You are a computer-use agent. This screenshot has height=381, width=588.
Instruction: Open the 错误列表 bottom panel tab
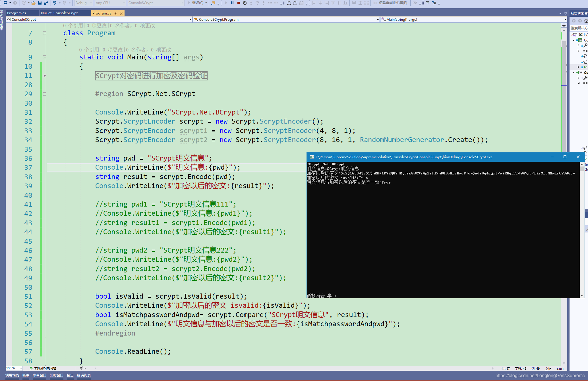click(x=84, y=375)
